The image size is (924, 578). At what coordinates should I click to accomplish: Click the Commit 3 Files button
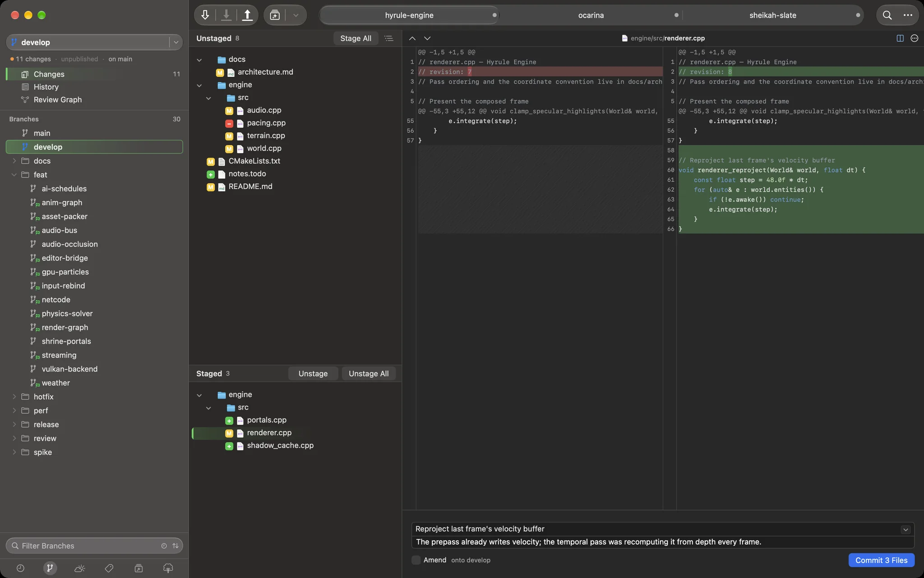881,560
